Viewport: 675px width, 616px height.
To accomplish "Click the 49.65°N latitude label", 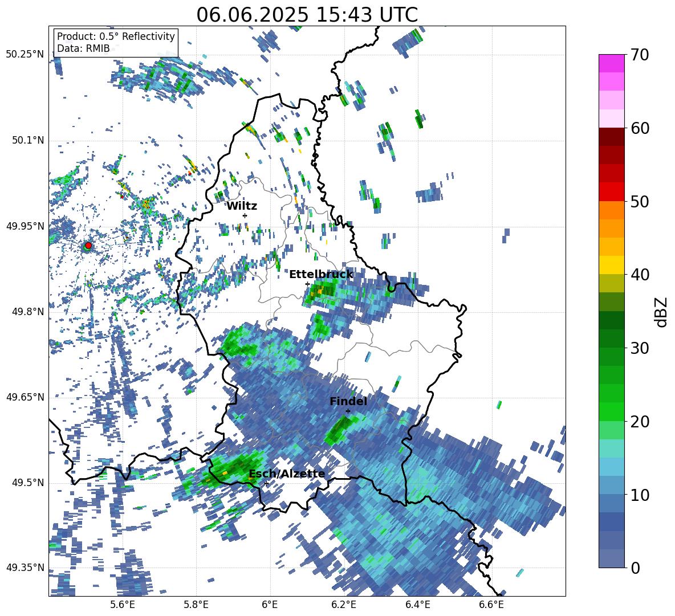I will pos(25,397).
